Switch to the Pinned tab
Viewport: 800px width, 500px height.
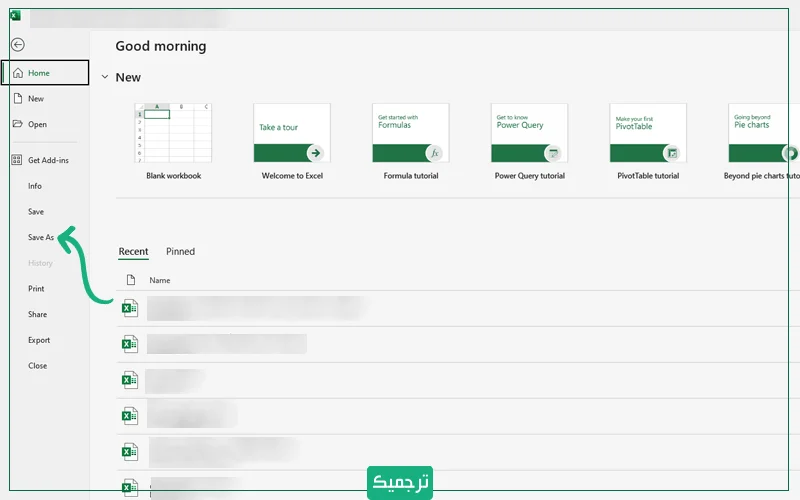(180, 252)
